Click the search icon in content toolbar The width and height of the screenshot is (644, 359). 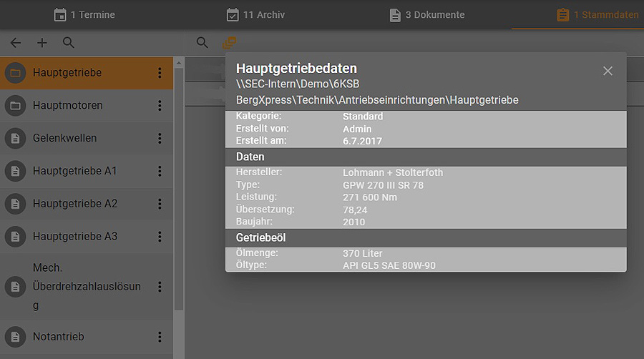click(x=203, y=43)
